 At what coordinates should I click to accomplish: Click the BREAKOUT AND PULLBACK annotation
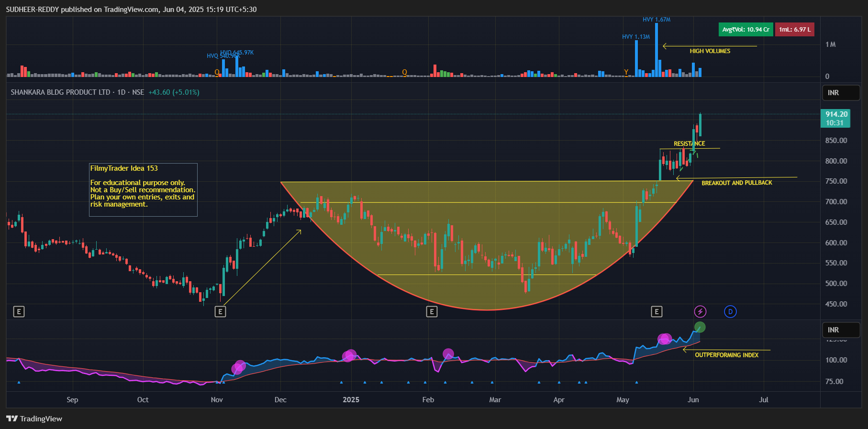pyautogui.click(x=736, y=183)
